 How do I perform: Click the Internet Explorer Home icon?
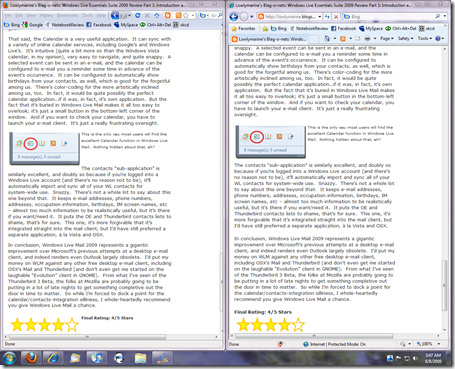pyautogui.click(x=327, y=39)
